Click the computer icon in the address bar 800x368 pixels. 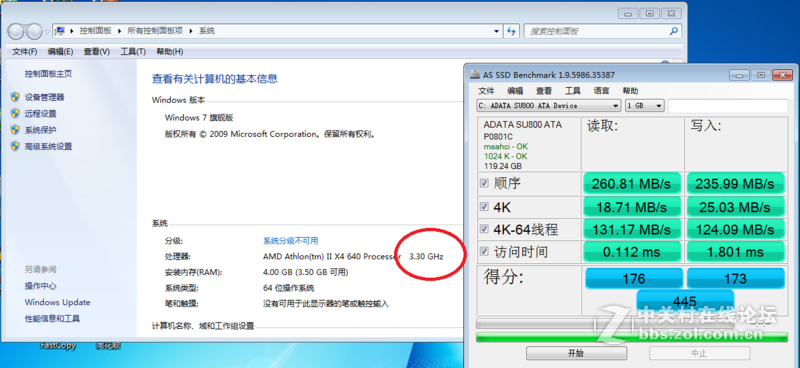[60, 31]
